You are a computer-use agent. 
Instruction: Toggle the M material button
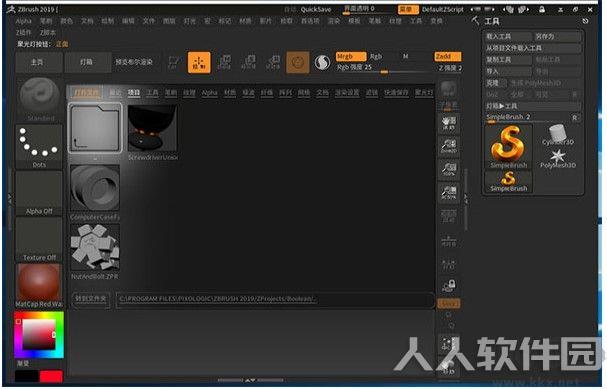(x=405, y=57)
